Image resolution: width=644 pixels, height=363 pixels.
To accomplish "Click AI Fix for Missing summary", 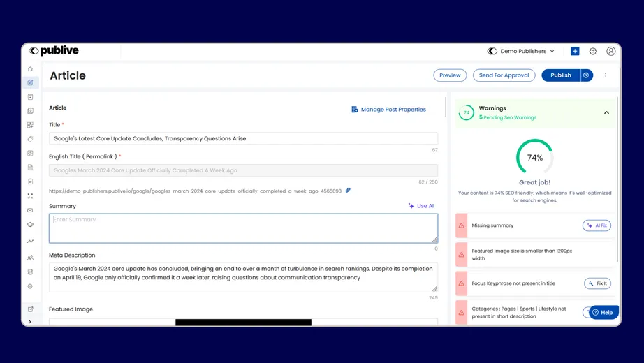I will tap(597, 225).
